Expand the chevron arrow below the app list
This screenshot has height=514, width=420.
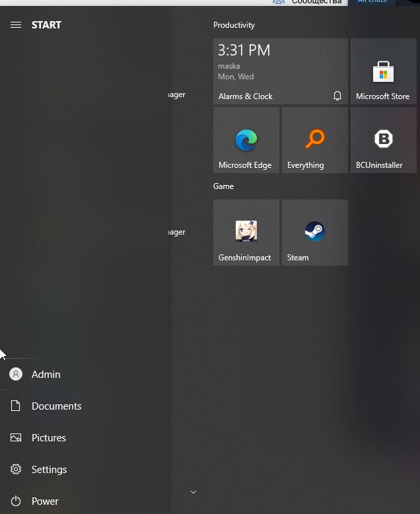tap(193, 492)
